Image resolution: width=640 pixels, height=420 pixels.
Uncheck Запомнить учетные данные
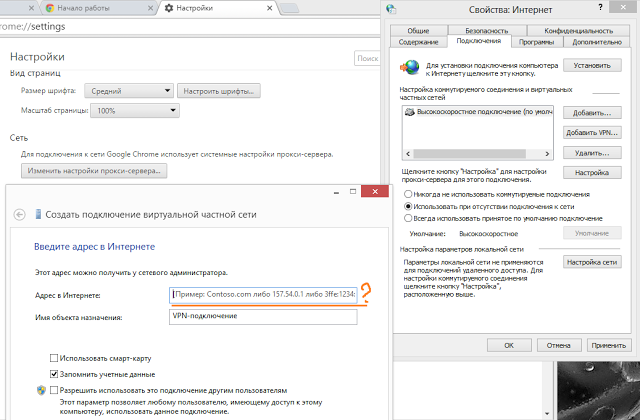pos(53,374)
